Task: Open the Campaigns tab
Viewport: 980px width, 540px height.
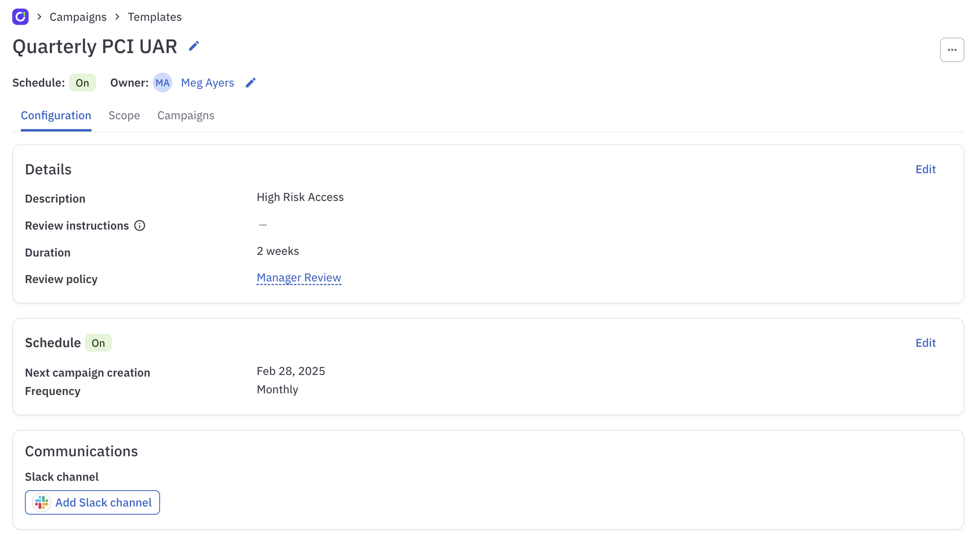Action: coord(186,116)
